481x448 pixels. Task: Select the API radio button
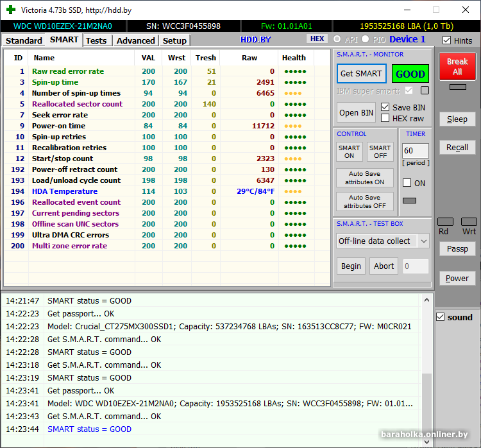[x=337, y=39]
